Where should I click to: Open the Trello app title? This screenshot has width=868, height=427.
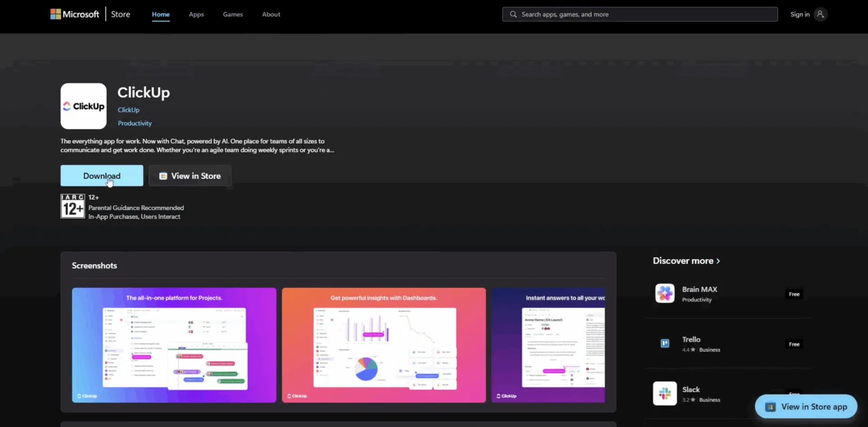(x=691, y=339)
